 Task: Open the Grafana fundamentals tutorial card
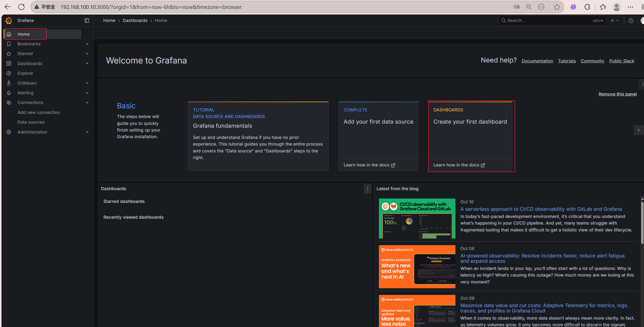pos(258,136)
